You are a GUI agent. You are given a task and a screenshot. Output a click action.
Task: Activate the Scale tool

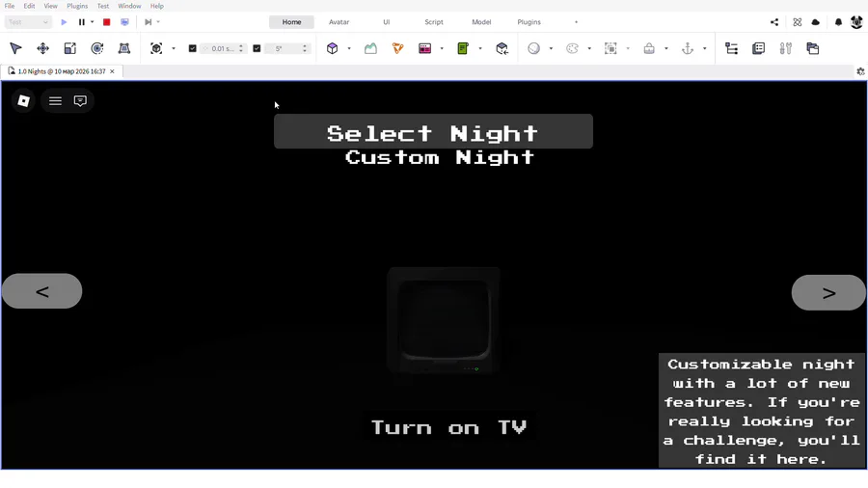(x=69, y=48)
